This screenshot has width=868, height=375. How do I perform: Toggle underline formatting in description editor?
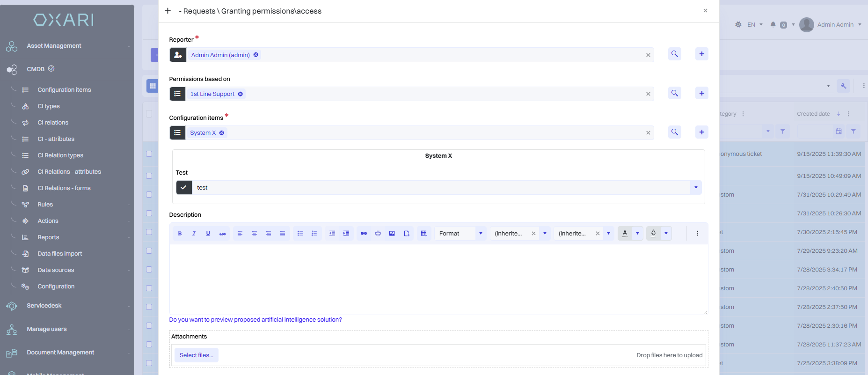click(208, 234)
